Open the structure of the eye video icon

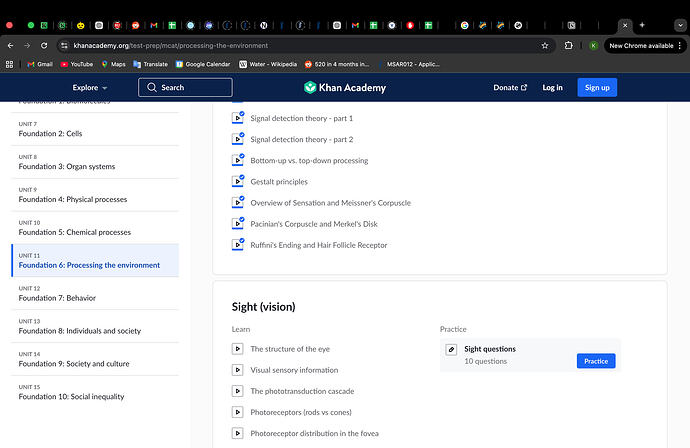[238, 349]
